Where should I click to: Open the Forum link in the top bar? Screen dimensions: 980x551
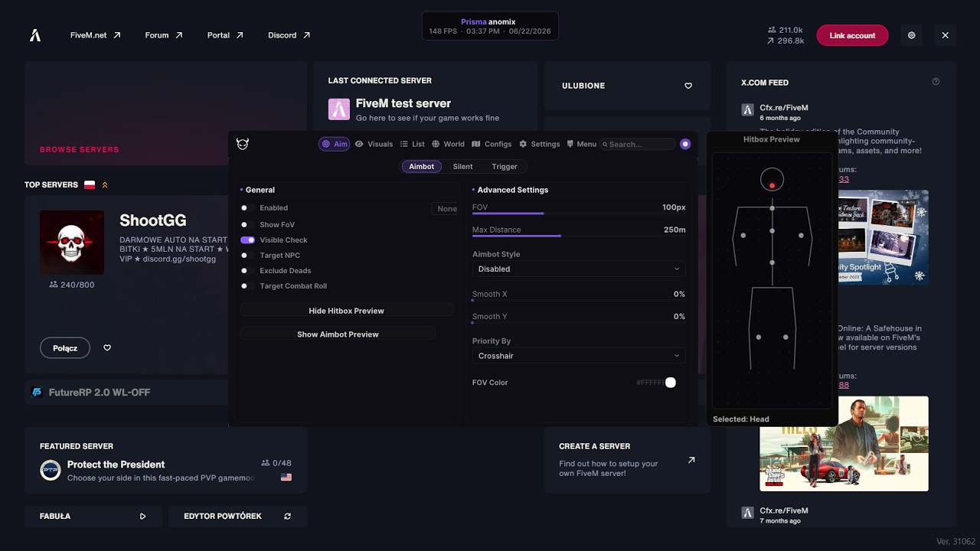(164, 35)
